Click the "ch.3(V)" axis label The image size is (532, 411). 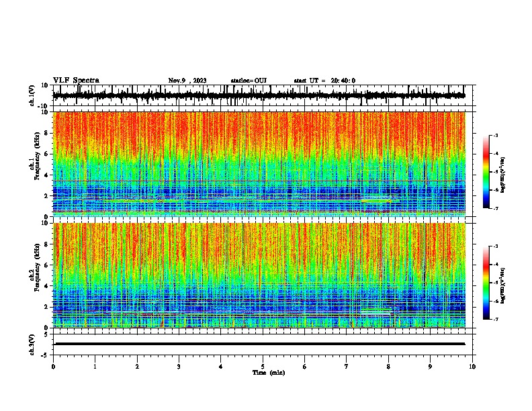pos(32,345)
